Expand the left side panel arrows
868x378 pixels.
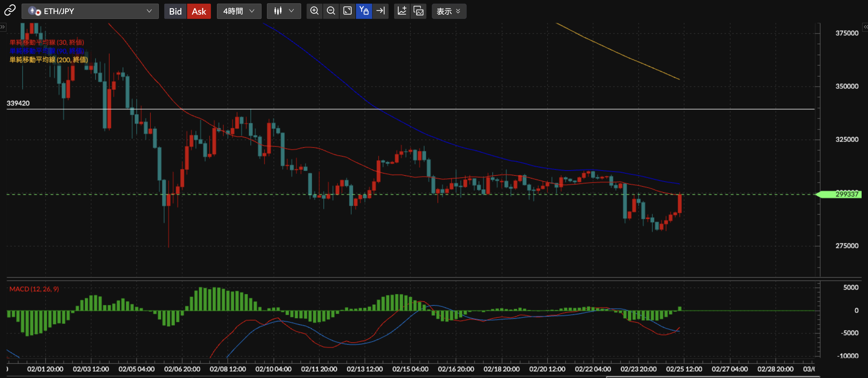pos(3,26)
